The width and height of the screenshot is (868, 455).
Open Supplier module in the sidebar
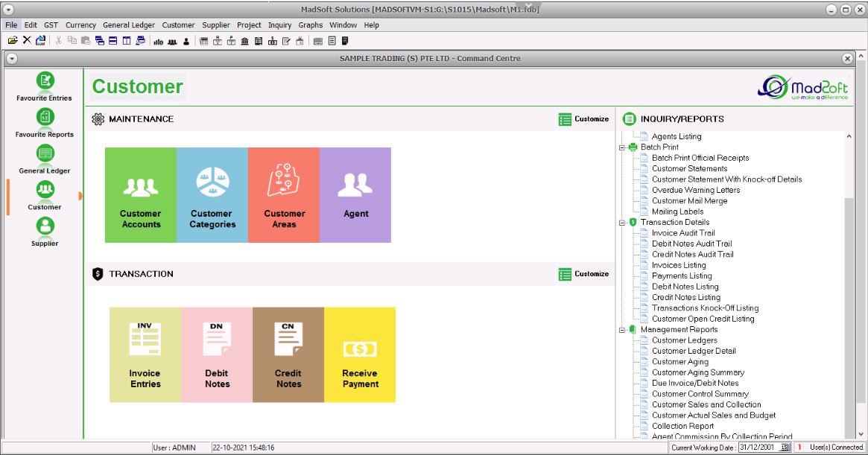(x=44, y=232)
